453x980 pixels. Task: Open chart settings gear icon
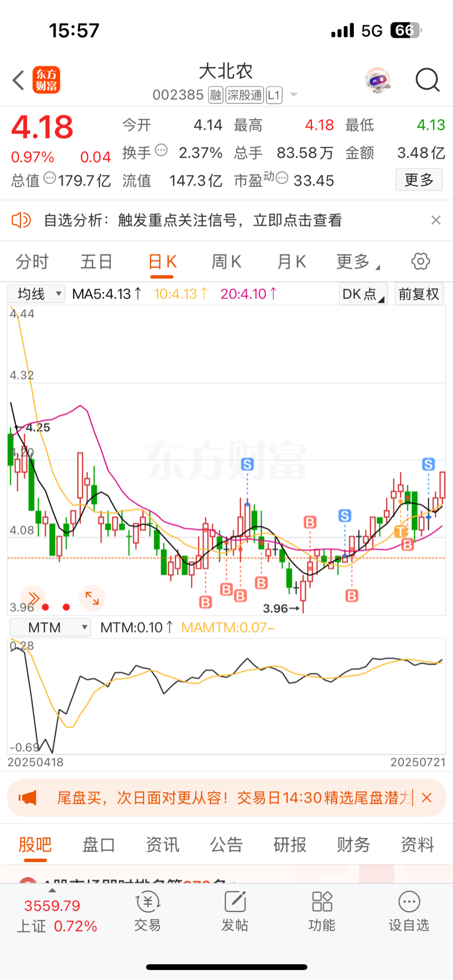pyautogui.click(x=421, y=261)
